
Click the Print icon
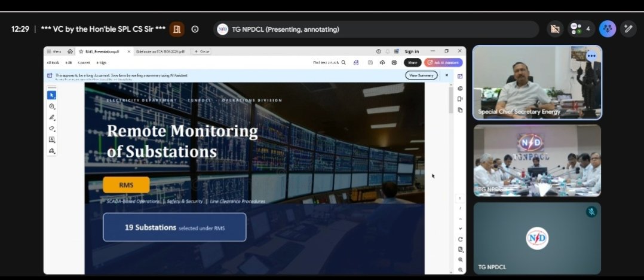pyautogui.click(x=394, y=62)
